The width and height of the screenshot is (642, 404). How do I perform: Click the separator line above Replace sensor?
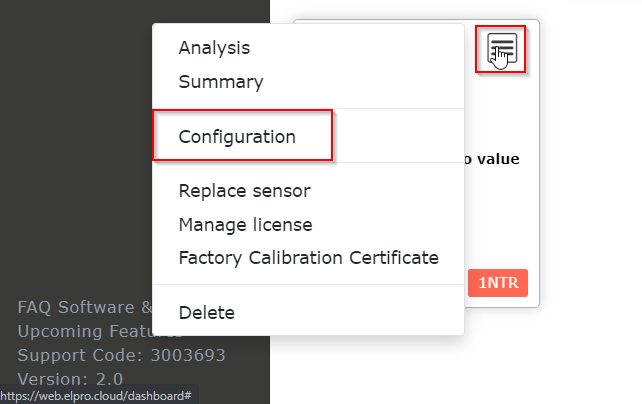click(308, 163)
